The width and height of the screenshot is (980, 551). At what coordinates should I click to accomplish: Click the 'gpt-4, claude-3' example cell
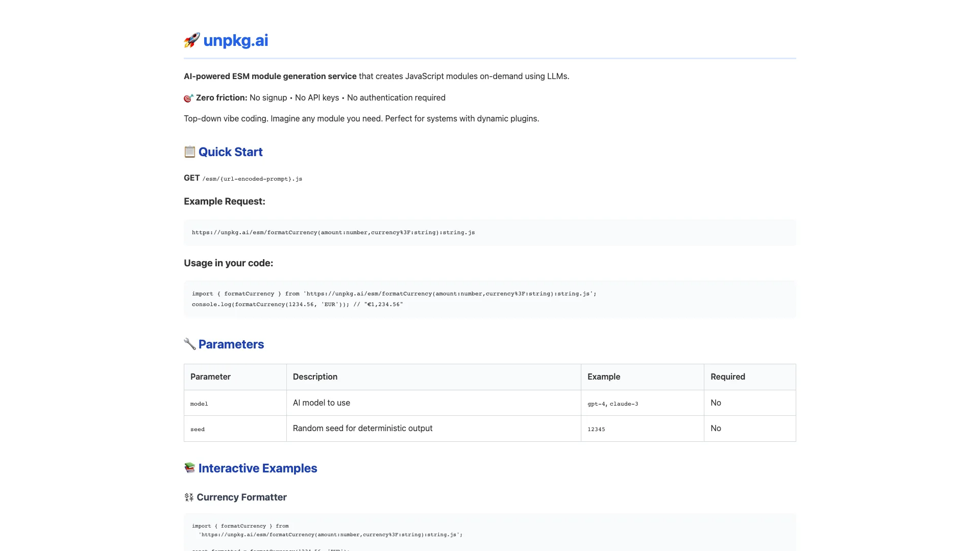(x=643, y=403)
